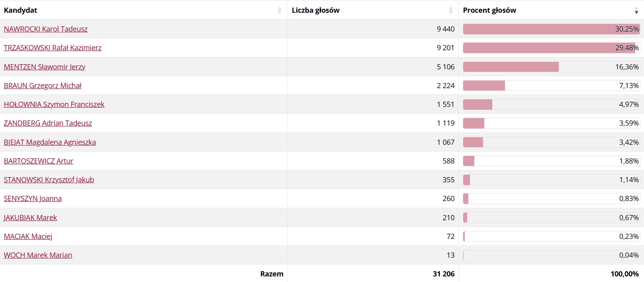Image resolution: width=644 pixels, height=282 pixels.
Task: Click the Kandydat column header
Action: (20, 10)
